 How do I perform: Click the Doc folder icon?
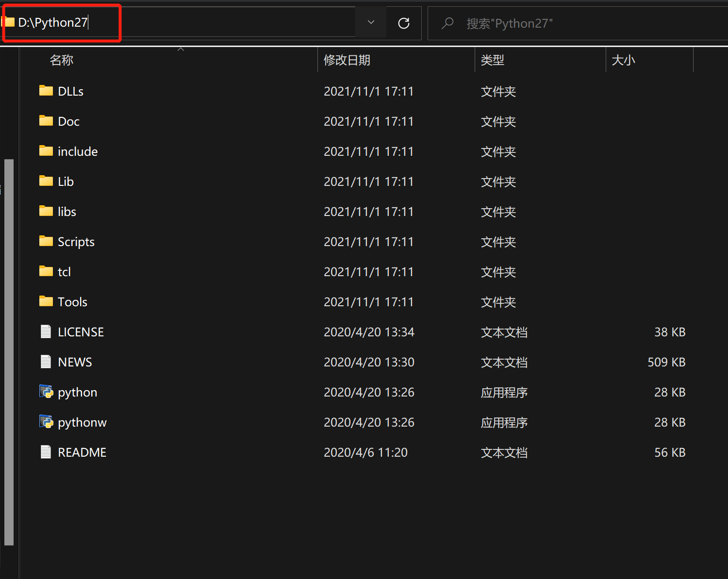(x=46, y=121)
